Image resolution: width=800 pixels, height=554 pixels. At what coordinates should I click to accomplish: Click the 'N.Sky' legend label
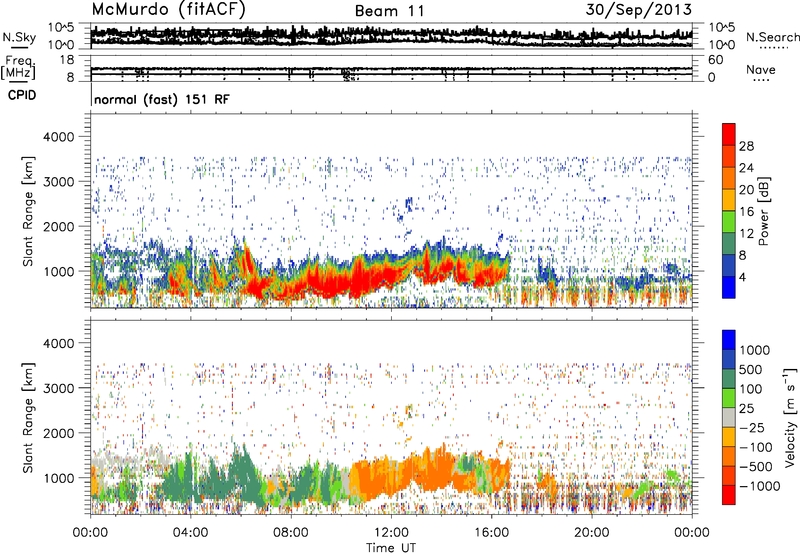pos(19,37)
